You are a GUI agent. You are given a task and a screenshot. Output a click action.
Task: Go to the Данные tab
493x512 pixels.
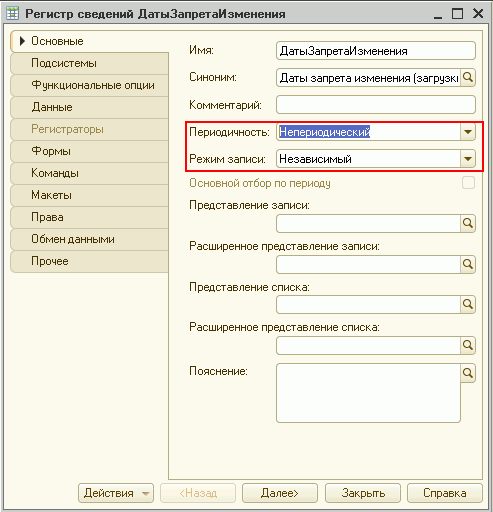click(89, 107)
